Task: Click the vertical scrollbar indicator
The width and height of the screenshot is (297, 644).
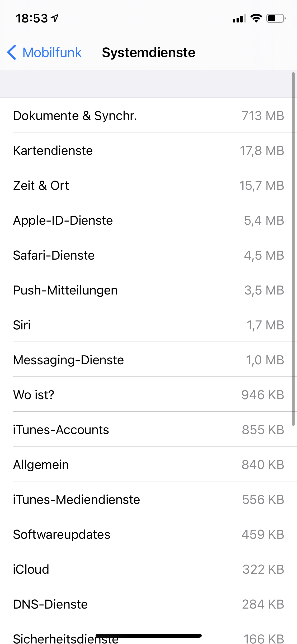Action: pos(293,249)
